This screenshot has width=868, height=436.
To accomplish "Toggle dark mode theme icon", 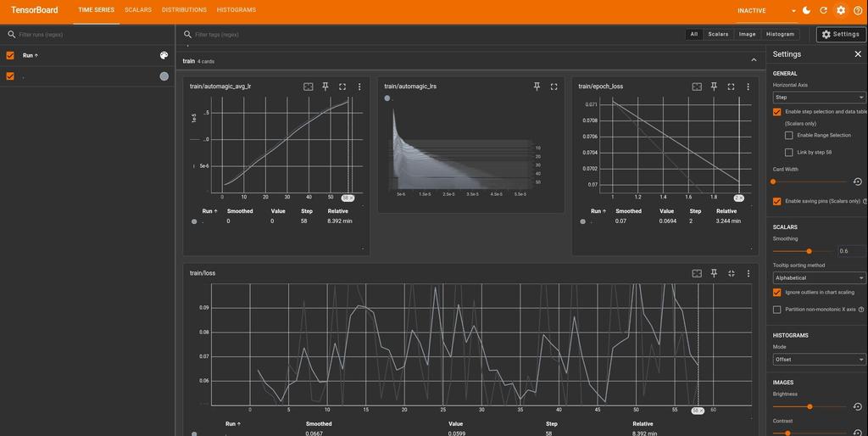I will coord(806,10).
